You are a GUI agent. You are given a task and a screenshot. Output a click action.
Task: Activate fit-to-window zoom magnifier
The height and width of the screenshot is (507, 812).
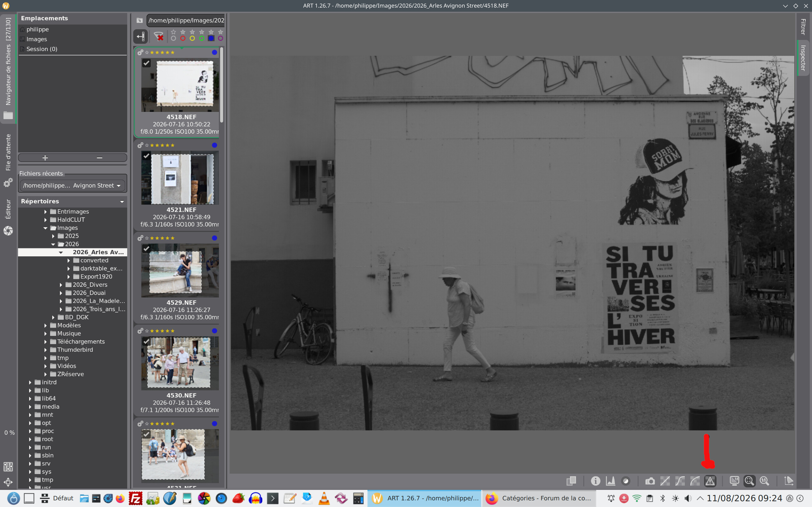tap(749, 481)
